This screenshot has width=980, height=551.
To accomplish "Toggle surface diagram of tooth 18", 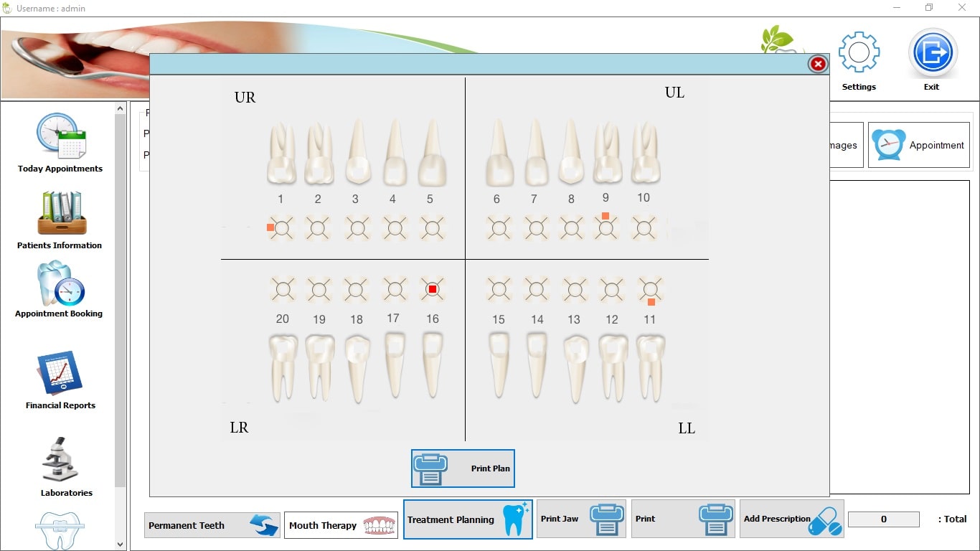I will (x=355, y=289).
